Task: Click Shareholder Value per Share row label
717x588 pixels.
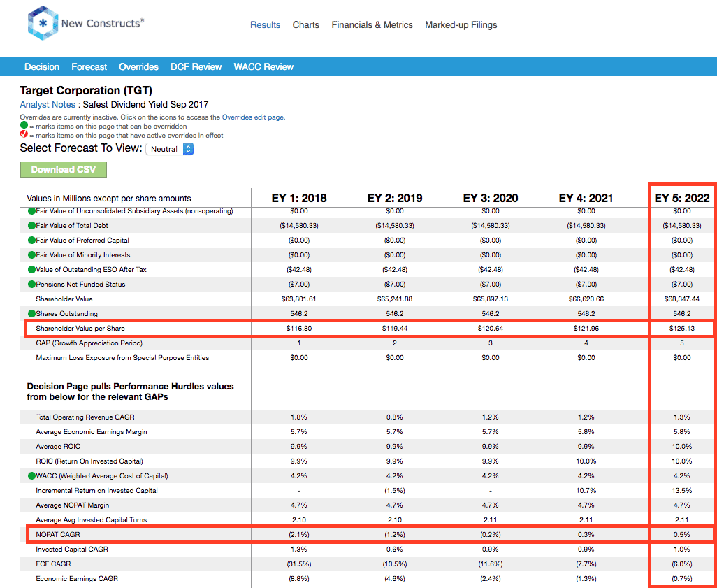Action: (x=80, y=329)
